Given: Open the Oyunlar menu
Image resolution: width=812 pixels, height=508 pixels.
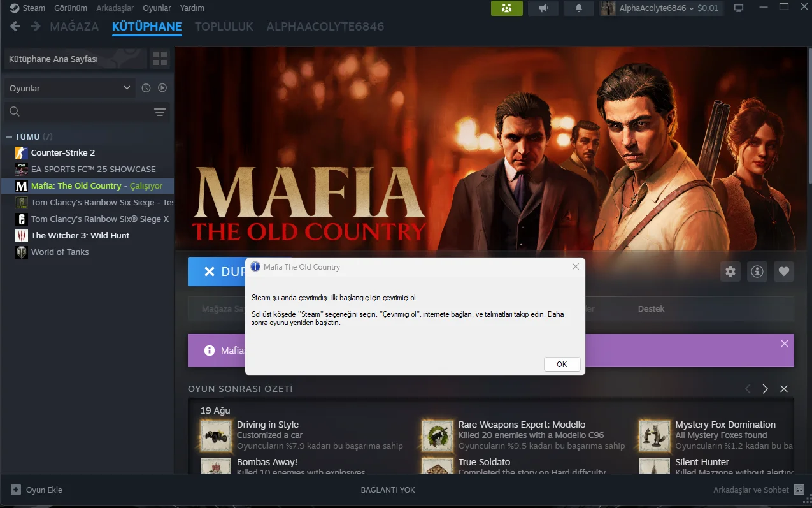Looking at the screenshot, I should coord(157,8).
